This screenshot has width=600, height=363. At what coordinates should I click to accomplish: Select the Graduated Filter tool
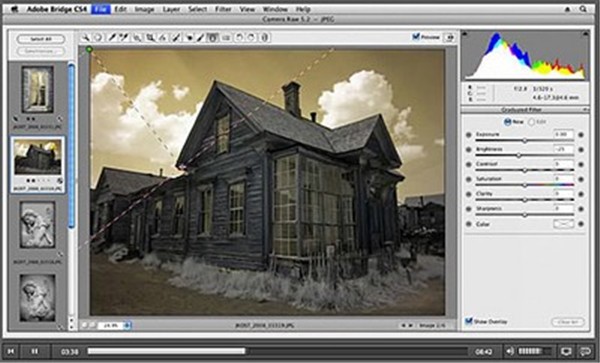pyautogui.click(x=213, y=37)
